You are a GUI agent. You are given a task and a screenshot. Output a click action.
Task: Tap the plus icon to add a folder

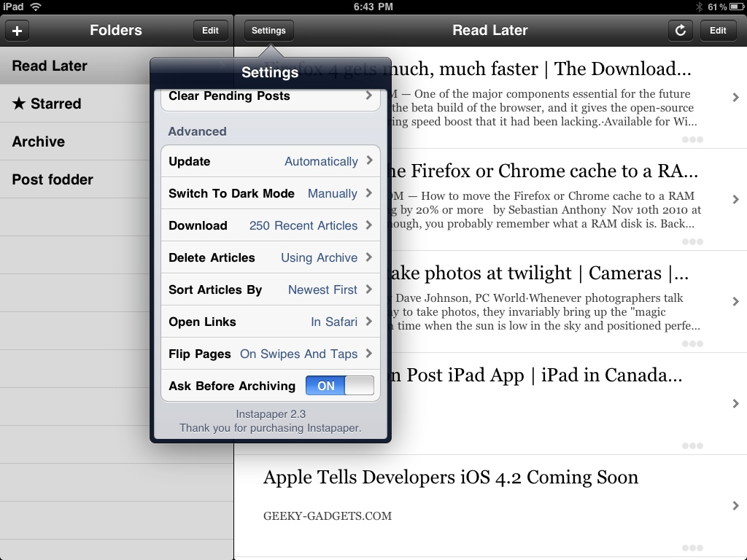(x=18, y=31)
